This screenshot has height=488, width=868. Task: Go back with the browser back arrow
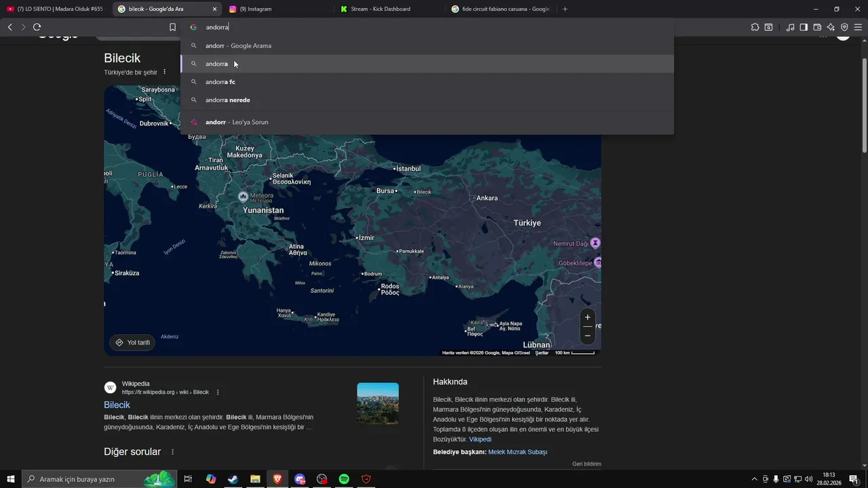tap(9, 27)
